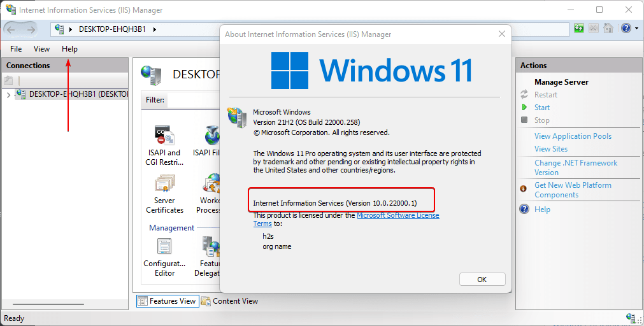644x326 pixels.
Task: Open the breadcrumb arrow after DESKTOP-EHQH3B1
Action: point(154,29)
